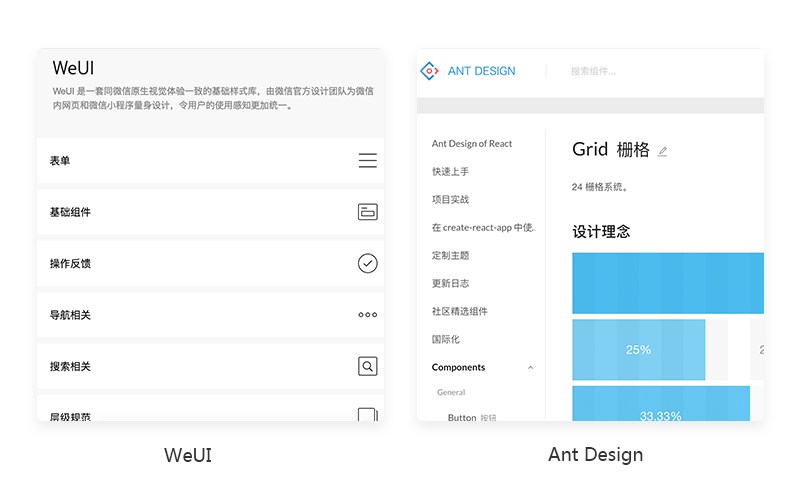Click the 更新日志 sidebar link
Viewport: 800px width, 500px height.
coord(450,284)
